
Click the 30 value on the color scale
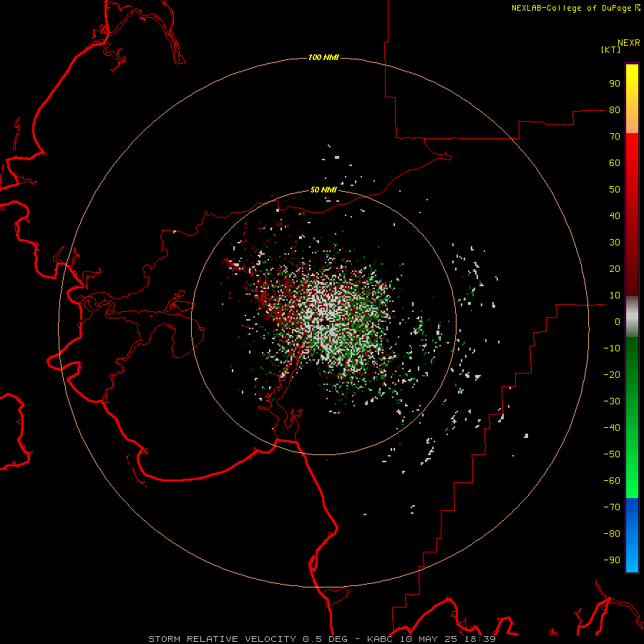[x=615, y=243]
